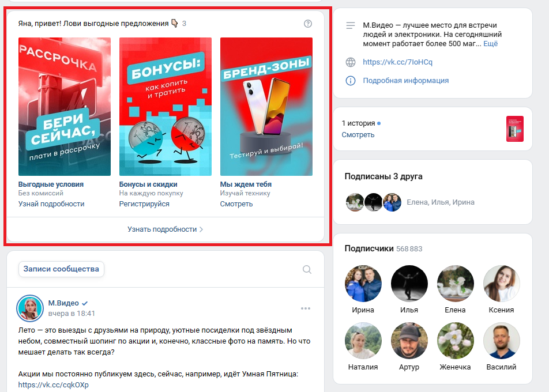Screen dimensions: 549x392
Task: Click the info icon beside Подробная информация
Action: [351, 81]
